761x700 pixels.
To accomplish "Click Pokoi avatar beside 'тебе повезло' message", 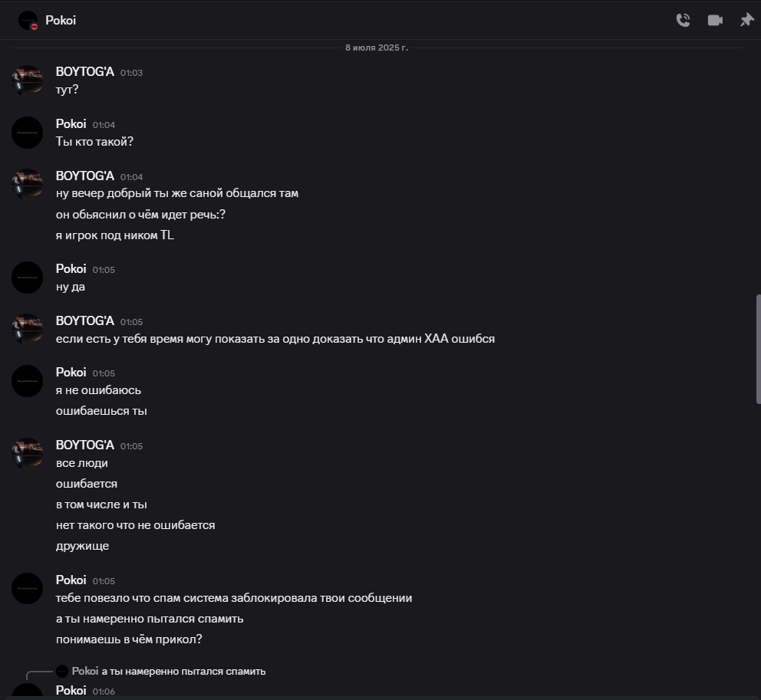I will click(27, 588).
